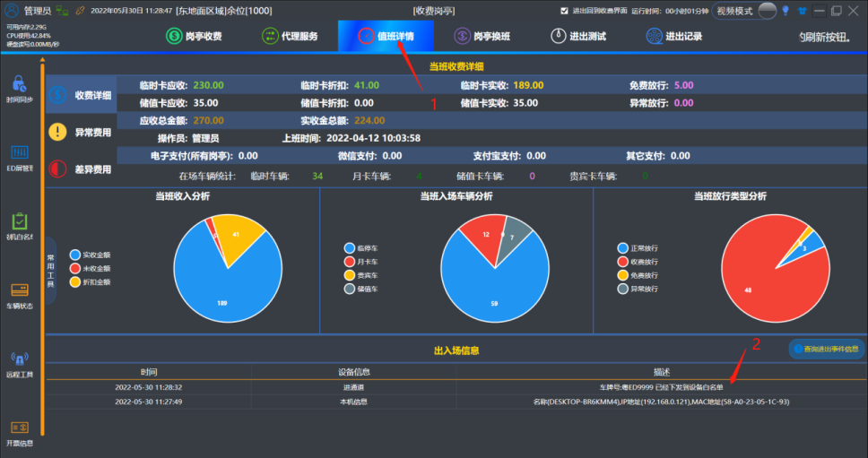The width and height of the screenshot is (868, 458).
Task: Open the clipboard whitelist sidebar tool
Action: click(20, 220)
